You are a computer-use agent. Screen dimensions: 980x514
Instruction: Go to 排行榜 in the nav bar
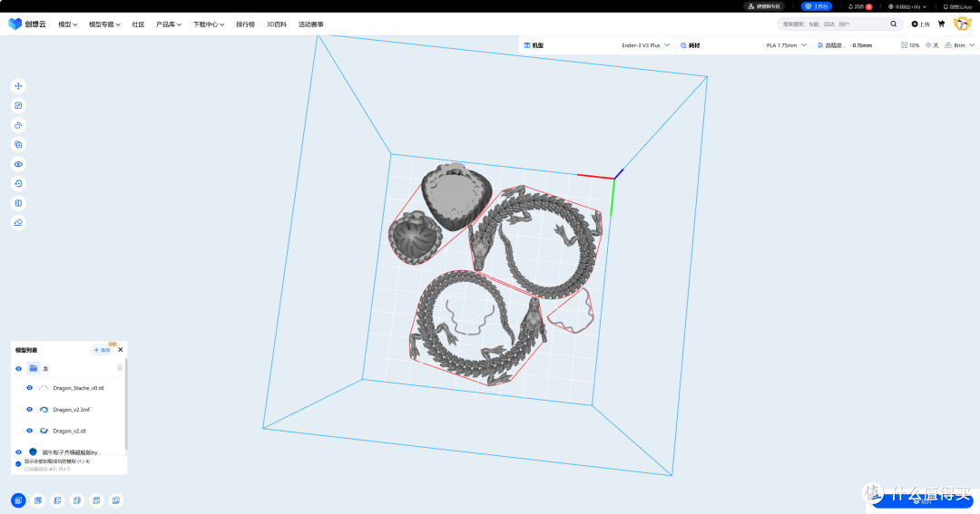pyautogui.click(x=245, y=24)
